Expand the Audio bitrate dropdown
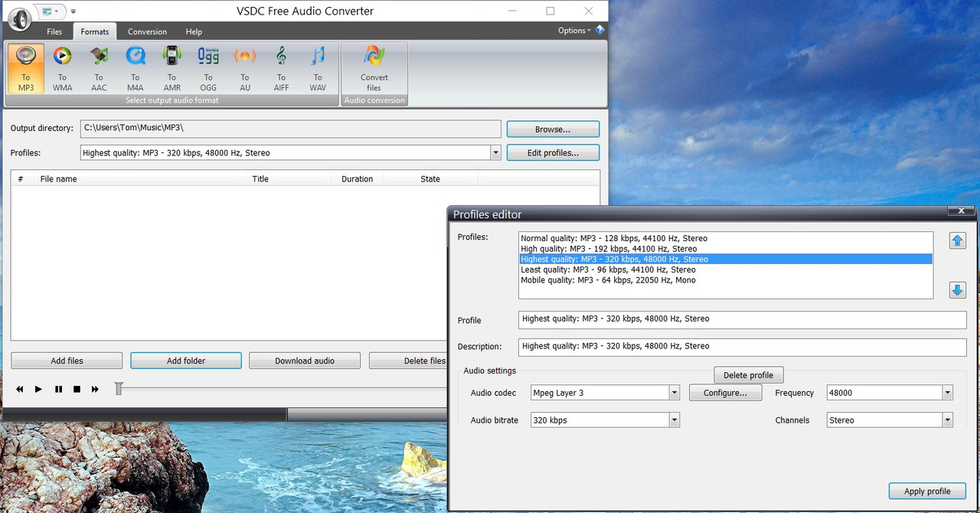 click(x=674, y=420)
